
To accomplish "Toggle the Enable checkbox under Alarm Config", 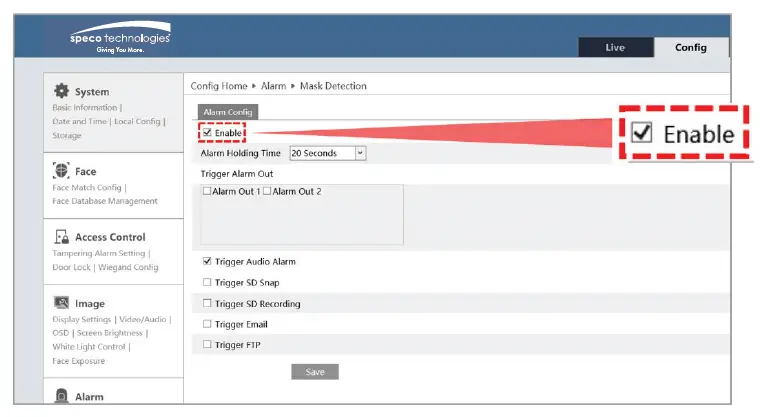I will [x=207, y=132].
